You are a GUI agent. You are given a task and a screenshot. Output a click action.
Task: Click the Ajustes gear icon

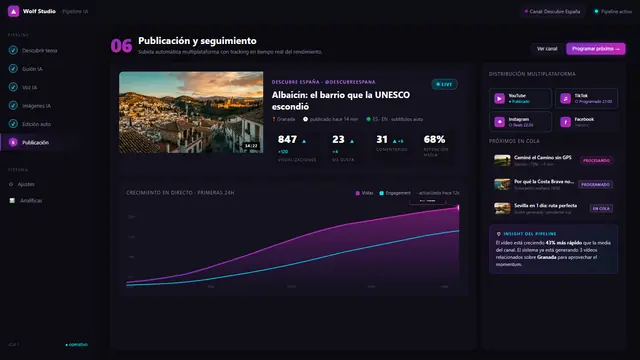click(11, 184)
